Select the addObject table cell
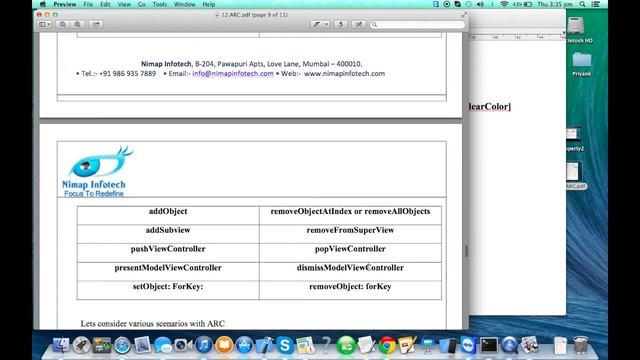This screenshot has height=360, width=640. pyautogui.click(x=168, y=215)
